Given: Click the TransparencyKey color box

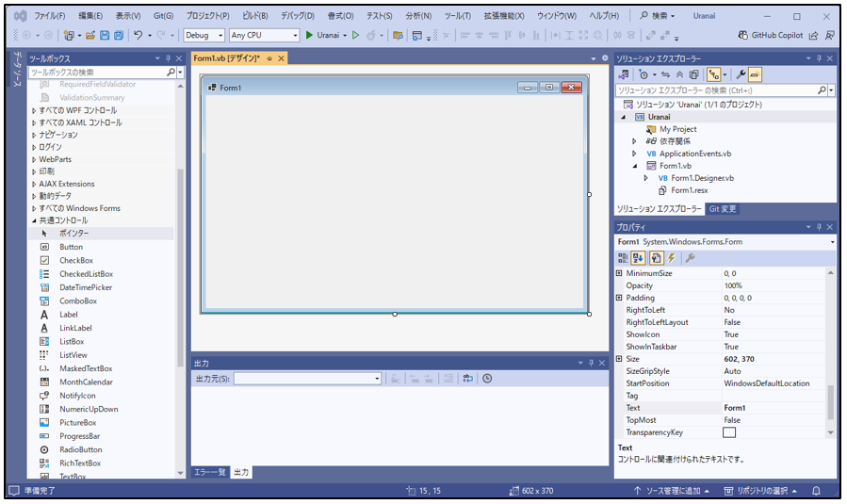Looking at the screenshot, I should click(728, 432).
